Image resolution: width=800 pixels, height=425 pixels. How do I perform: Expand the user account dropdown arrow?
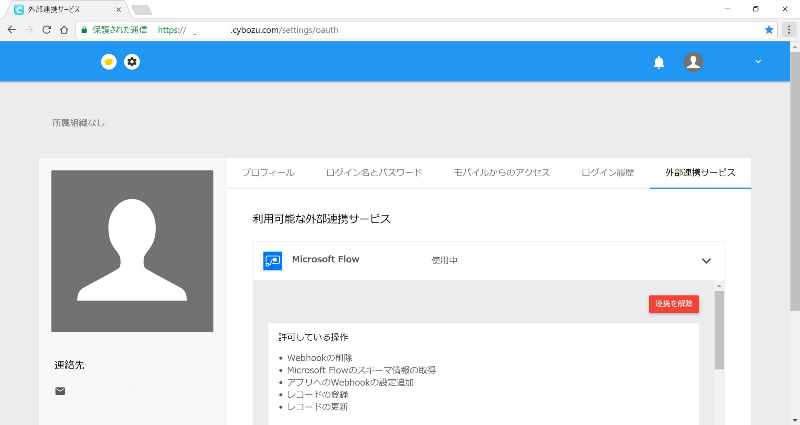[x=757, y=62]
